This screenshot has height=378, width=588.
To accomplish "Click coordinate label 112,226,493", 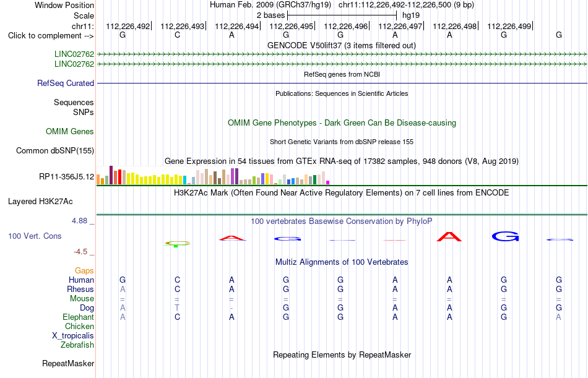I will tap(182, 26).
